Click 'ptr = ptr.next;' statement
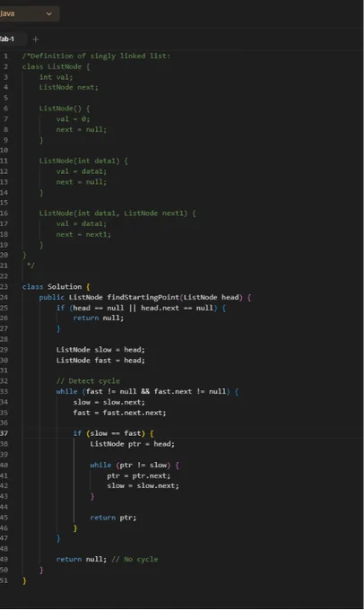The width and height of the screenshot is (364, 610). click(x=138, y=475)
